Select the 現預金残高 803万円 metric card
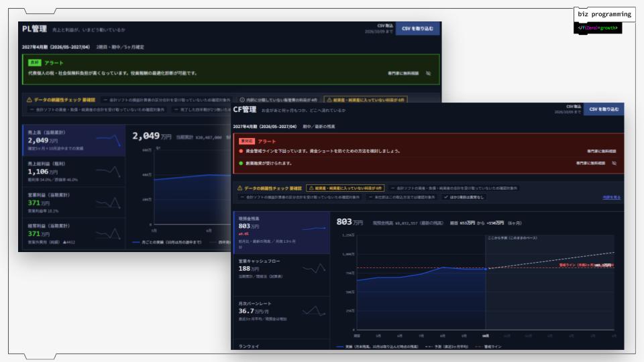 (x=282, y=233)
